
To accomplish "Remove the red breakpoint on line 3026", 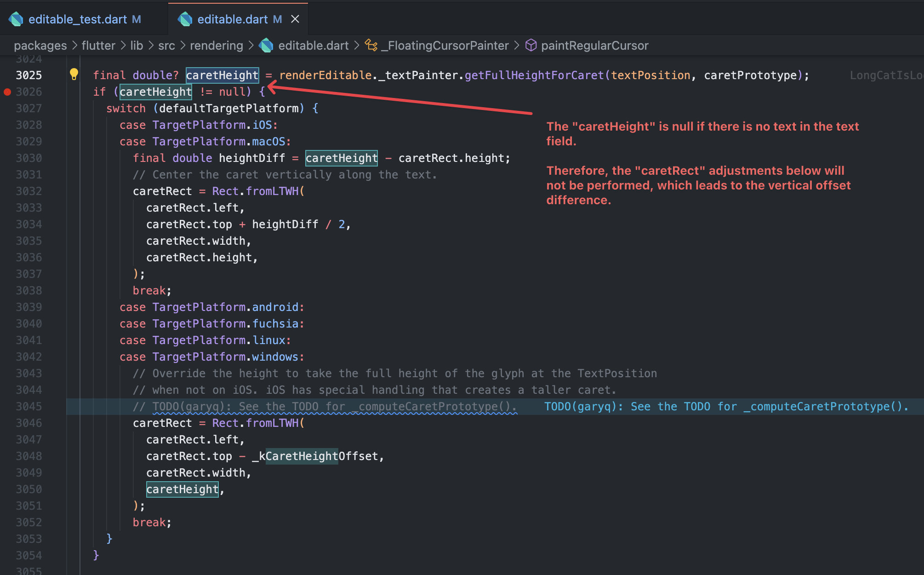I will pos(7,92).
